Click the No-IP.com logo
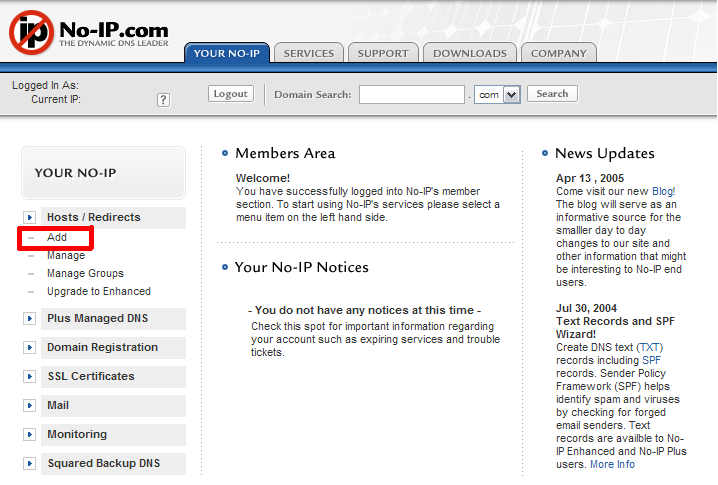718x485 pixels. point(88,33)
